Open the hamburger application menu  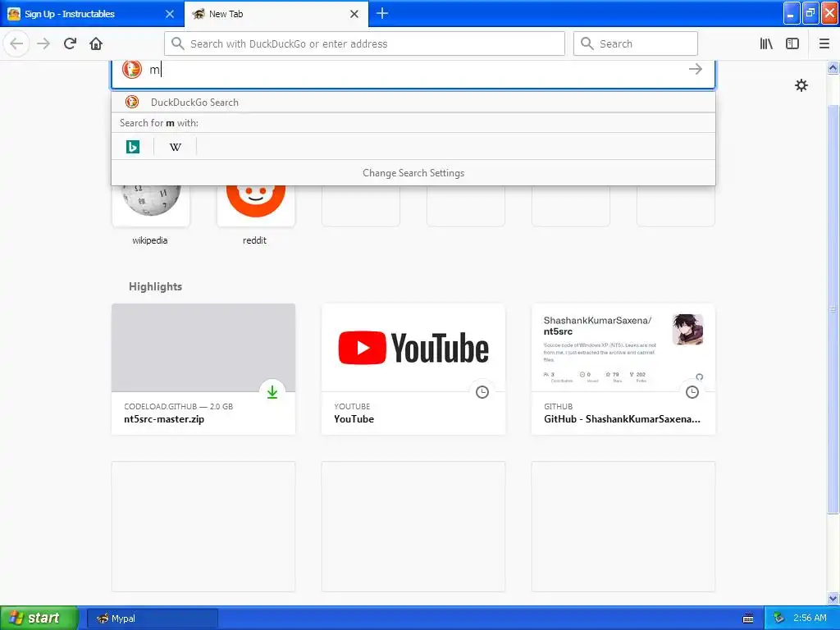824,43
